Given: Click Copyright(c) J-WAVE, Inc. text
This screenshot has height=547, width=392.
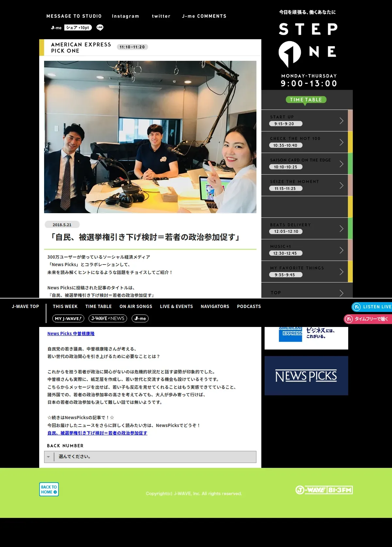Looking at the screenshot, I should (194, 493).
